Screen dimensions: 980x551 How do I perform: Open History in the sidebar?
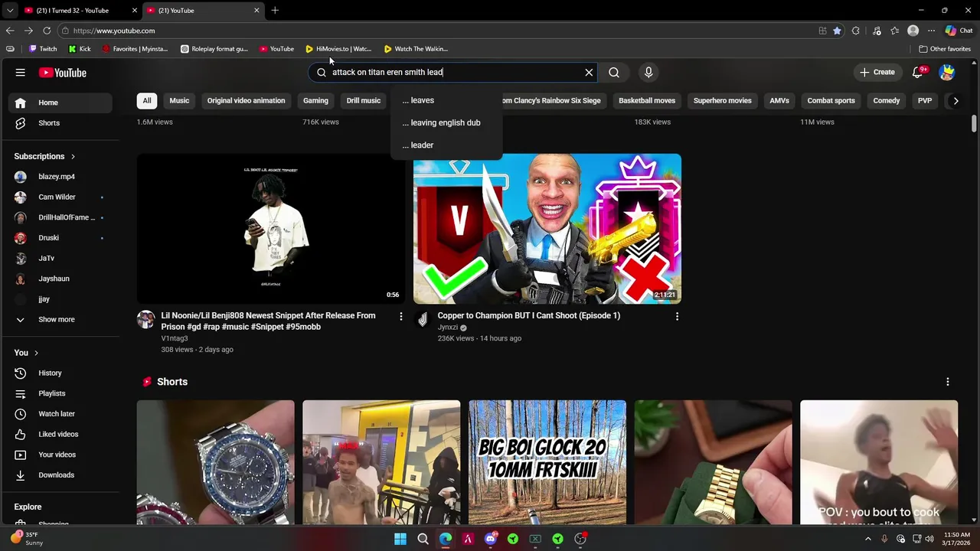pyautogui.click(x=61, y=373)
